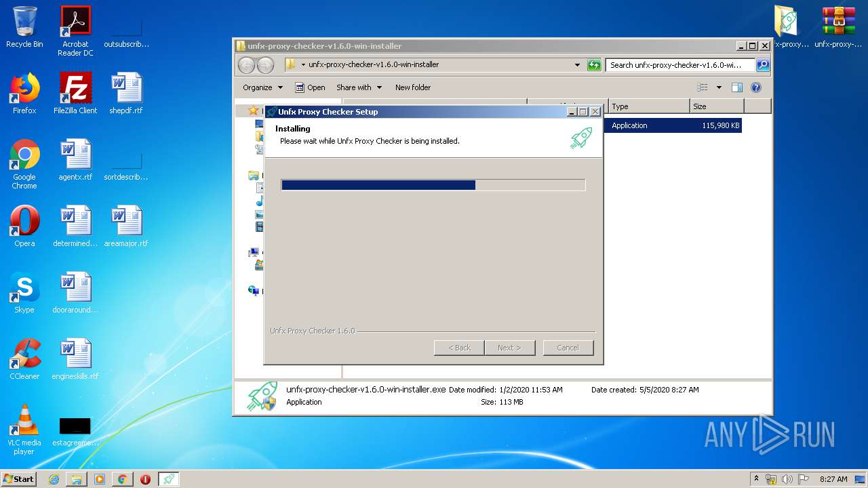Click the Next button in setup dialog
The image size is (868, 488).
(510, 348)
